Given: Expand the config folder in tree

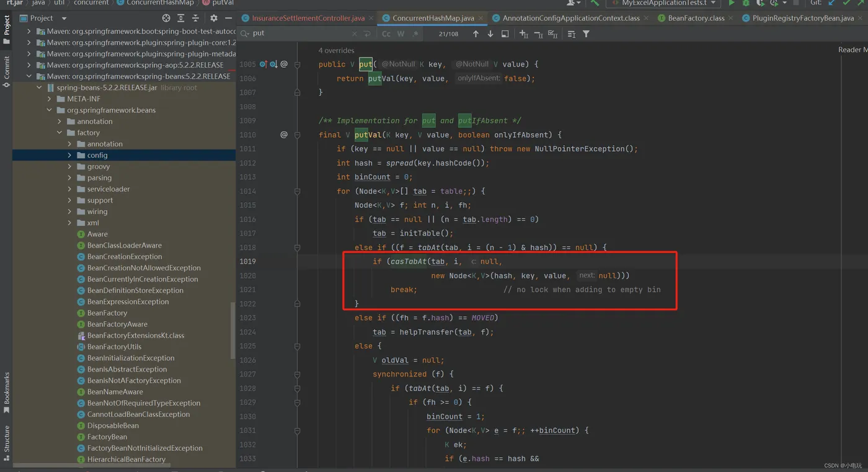Looking at the screenshot, I should (x=69, y=156).
